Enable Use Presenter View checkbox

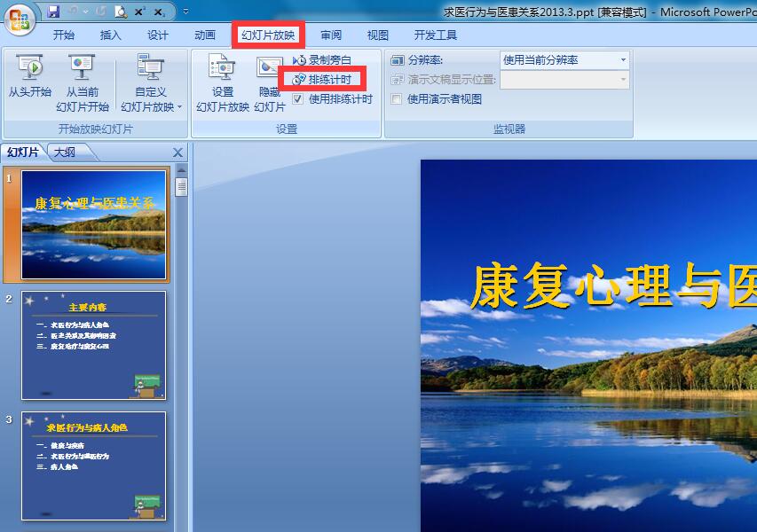pyautogui.click(x=396, y=99)
